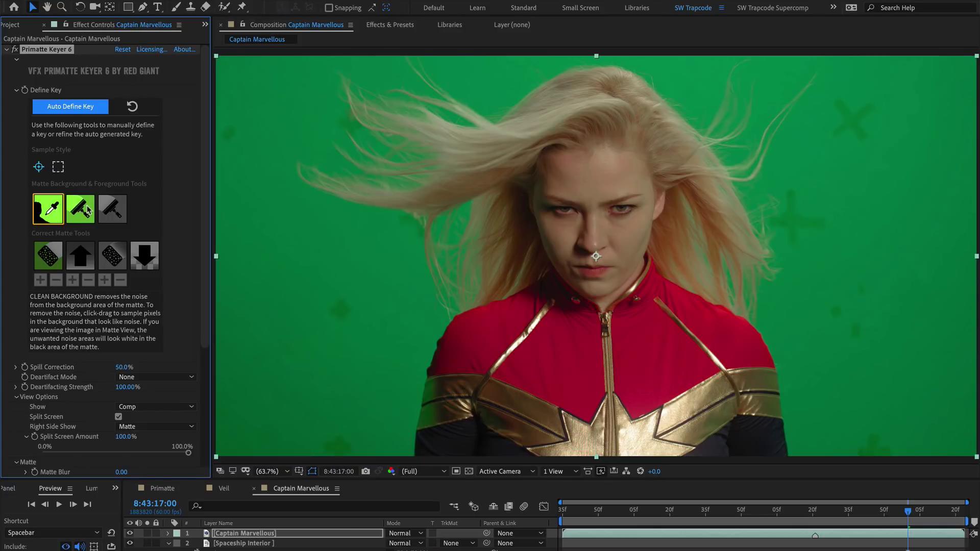The height and width of the screenshot is (551, 980).
Task: Toggle the transparency grid icon
Action: click(x=469, y=471)
